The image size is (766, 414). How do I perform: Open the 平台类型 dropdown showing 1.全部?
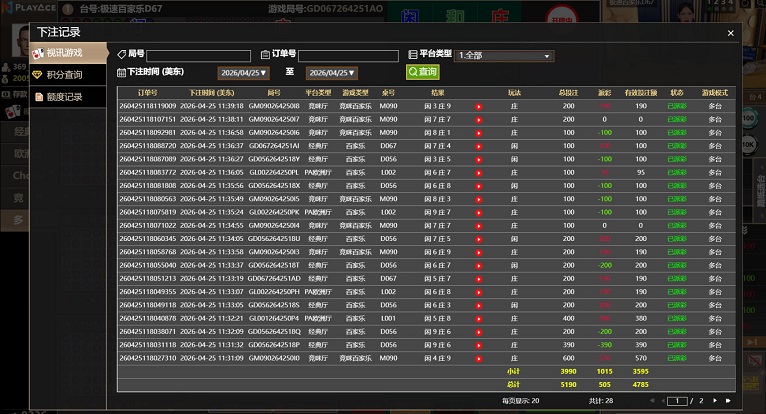[504, 56]
